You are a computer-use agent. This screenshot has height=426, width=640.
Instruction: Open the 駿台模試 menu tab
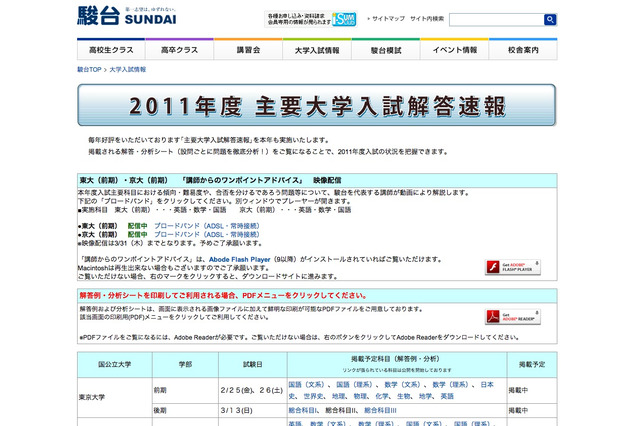coord(386,50)
